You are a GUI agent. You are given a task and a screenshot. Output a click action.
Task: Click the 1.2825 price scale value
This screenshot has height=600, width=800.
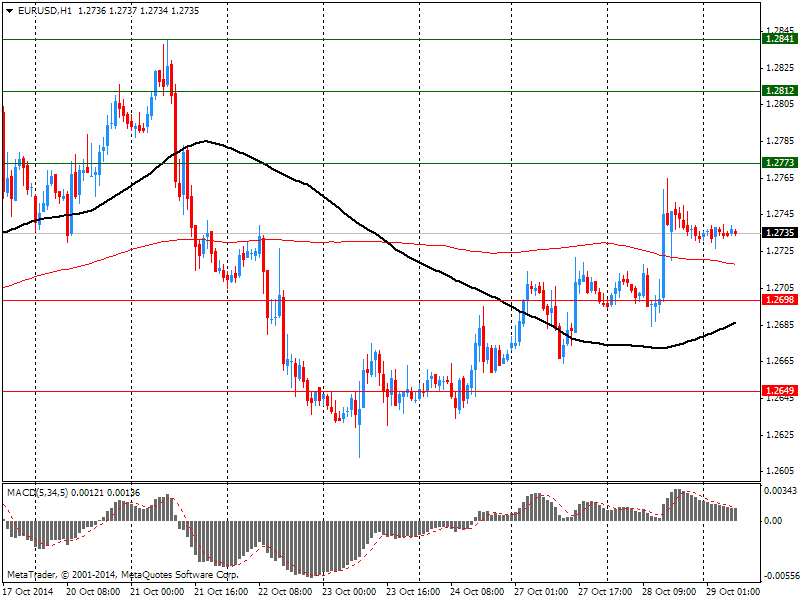tap(780, 68)
